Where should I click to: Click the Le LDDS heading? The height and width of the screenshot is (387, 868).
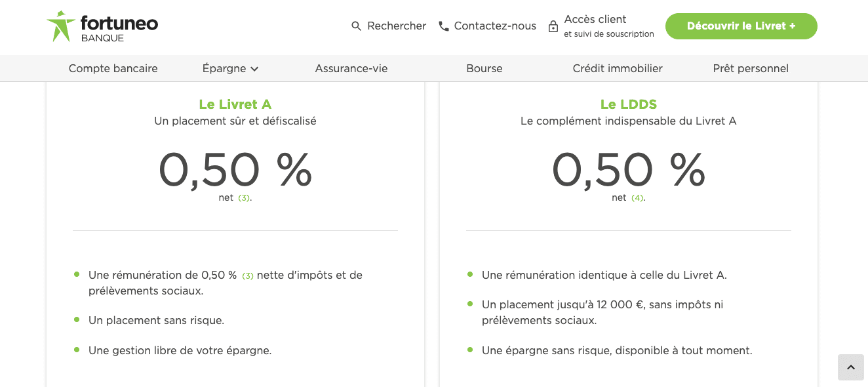[x=629, y=104]
